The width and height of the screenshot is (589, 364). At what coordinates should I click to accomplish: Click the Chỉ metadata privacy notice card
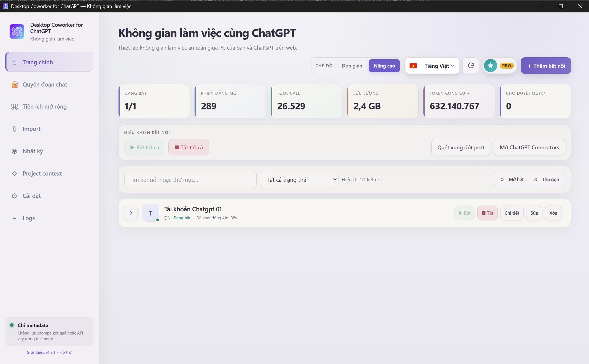coord(49,331)
